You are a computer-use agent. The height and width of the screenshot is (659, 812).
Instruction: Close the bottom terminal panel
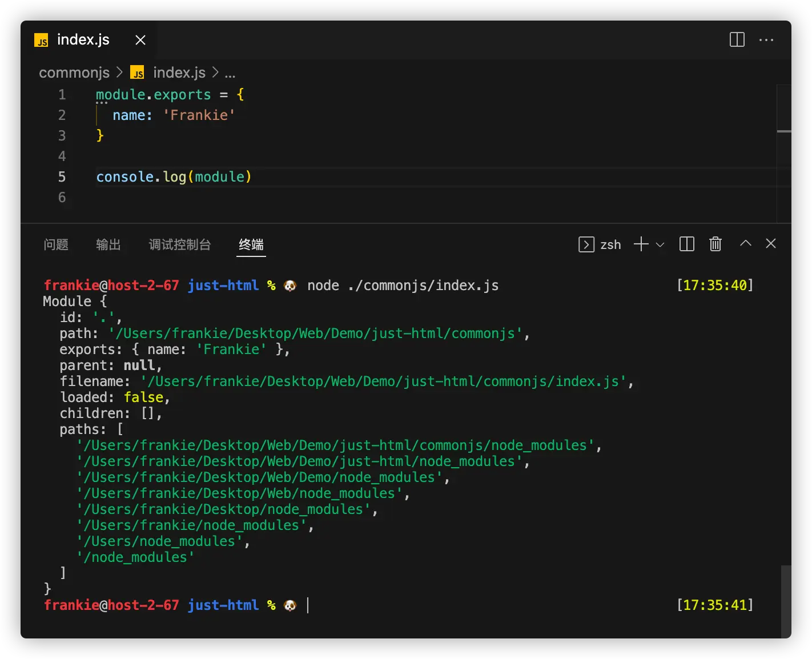(770, 243)
